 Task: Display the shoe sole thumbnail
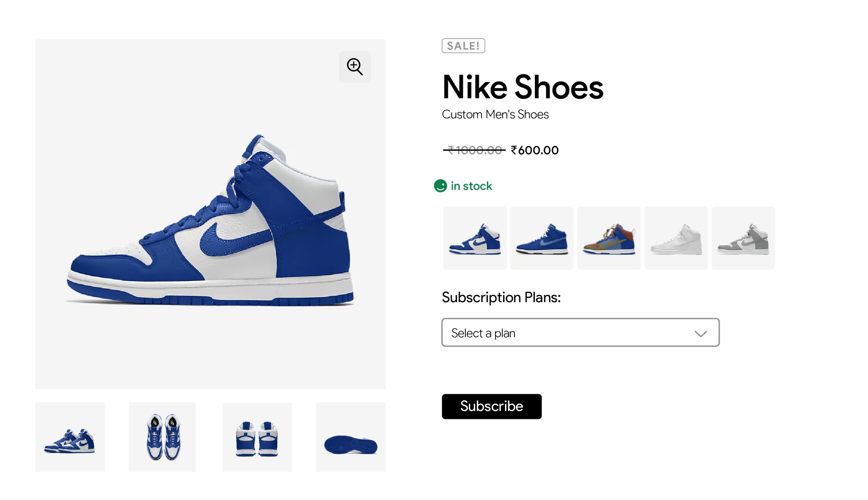(351, 437)
